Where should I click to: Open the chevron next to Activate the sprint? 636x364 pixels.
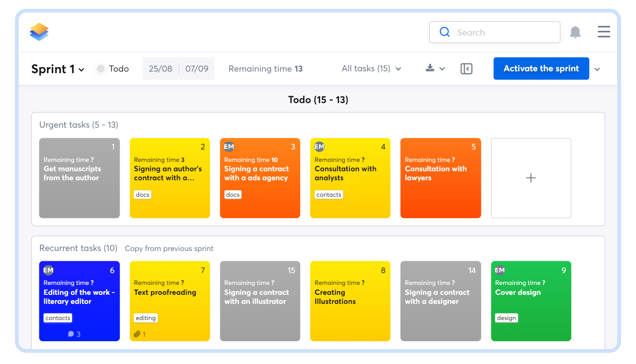[597, 69]
